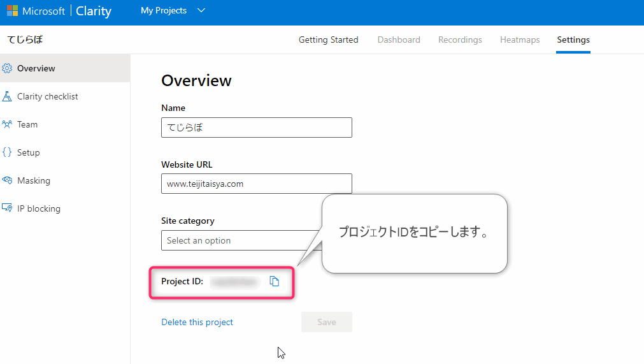Click the blurred Project ID value
Image resolution: width=644 pixels, height=364 pixels.
pos(235,282)
